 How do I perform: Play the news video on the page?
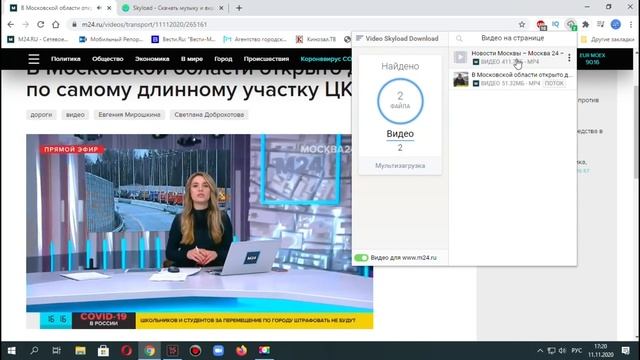[x=200, y=231]
